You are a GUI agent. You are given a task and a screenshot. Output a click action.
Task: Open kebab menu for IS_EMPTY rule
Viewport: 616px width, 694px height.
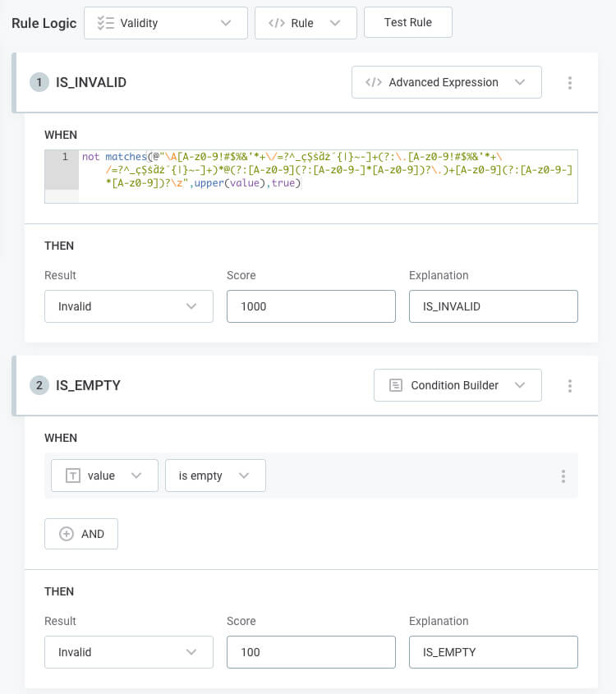570,385
